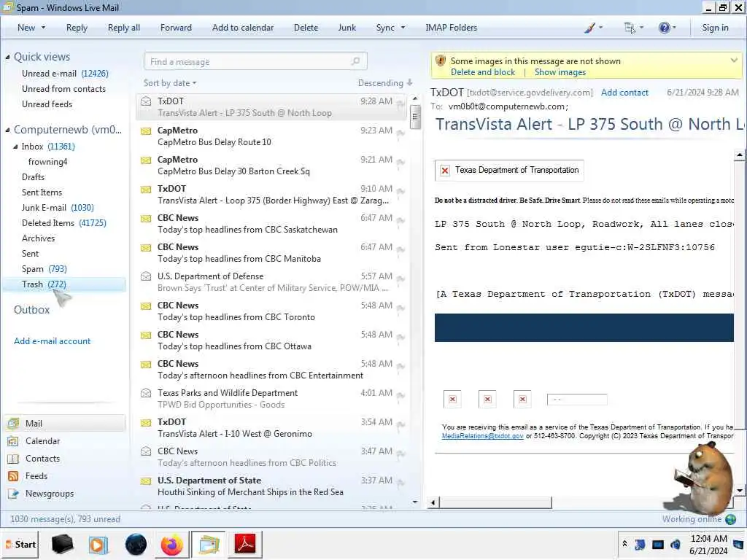
Task: Click envelope icon of CBC Saskatchewan message
Action: pos(146,219)
